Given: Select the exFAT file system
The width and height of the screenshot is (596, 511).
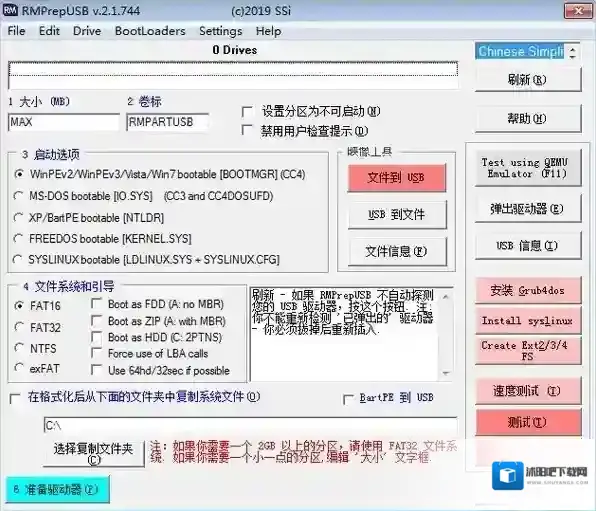Looking at the screenshot, I should click(19, 368).
